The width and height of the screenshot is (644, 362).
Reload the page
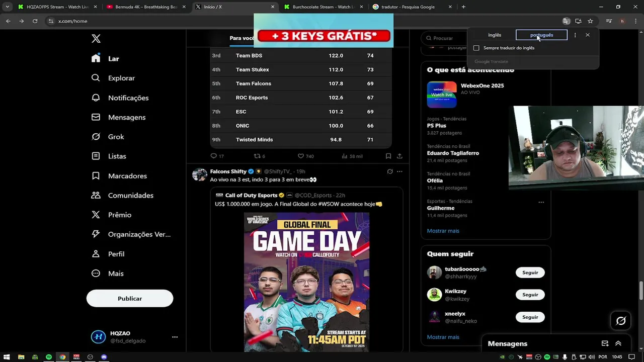[x=35, y=21]
